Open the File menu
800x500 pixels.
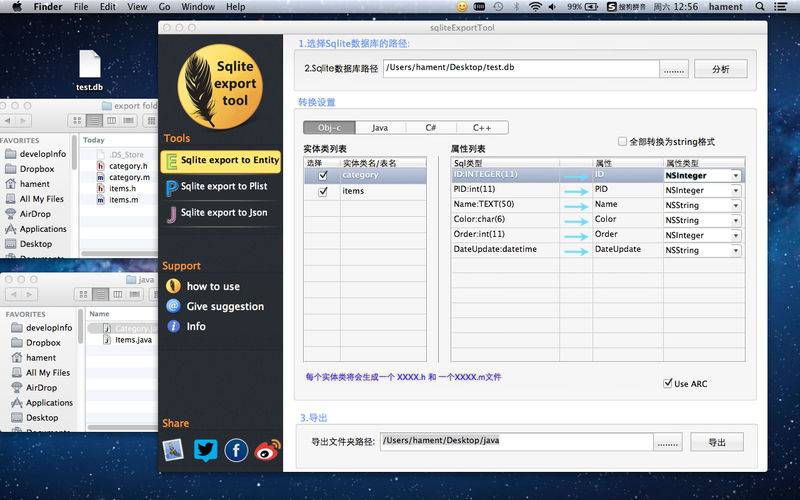[x=81, y=7]
